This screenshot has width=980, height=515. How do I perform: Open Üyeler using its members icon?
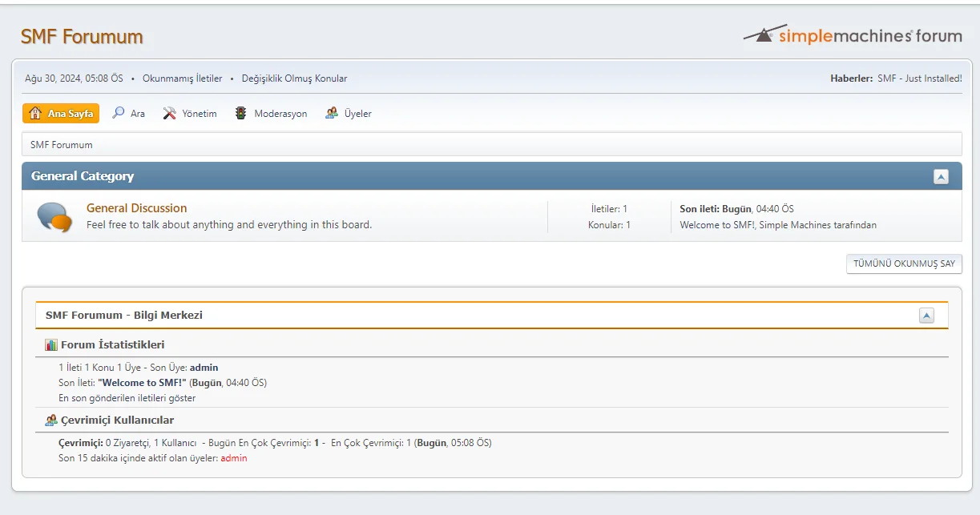(332, 112)
